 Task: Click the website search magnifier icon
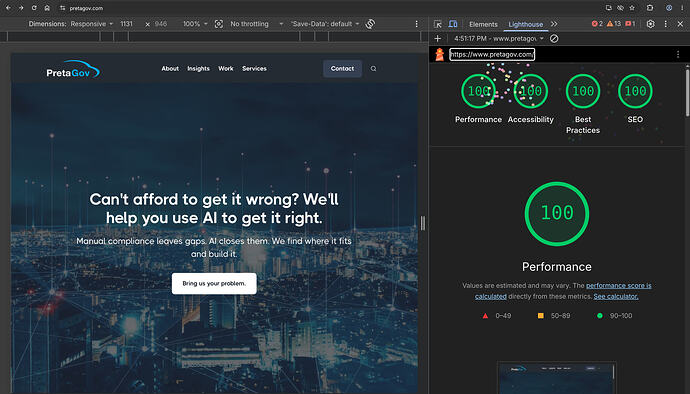click(373, 69)
